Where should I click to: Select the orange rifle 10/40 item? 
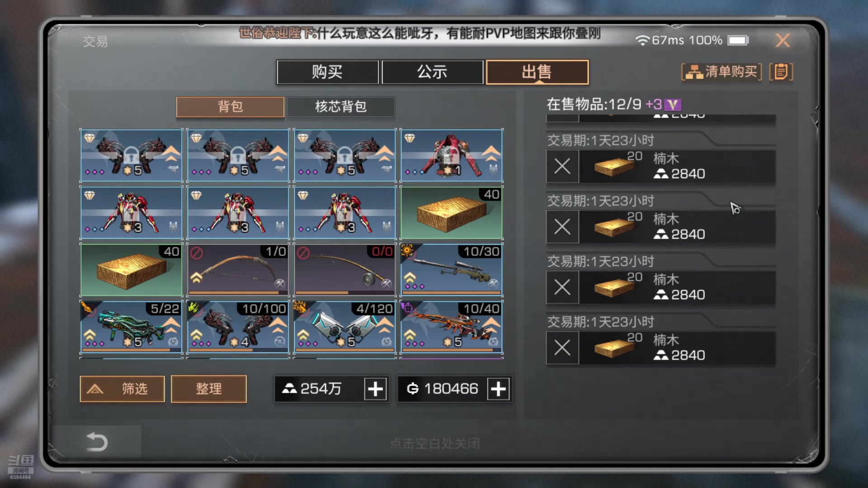click(451, 327)
